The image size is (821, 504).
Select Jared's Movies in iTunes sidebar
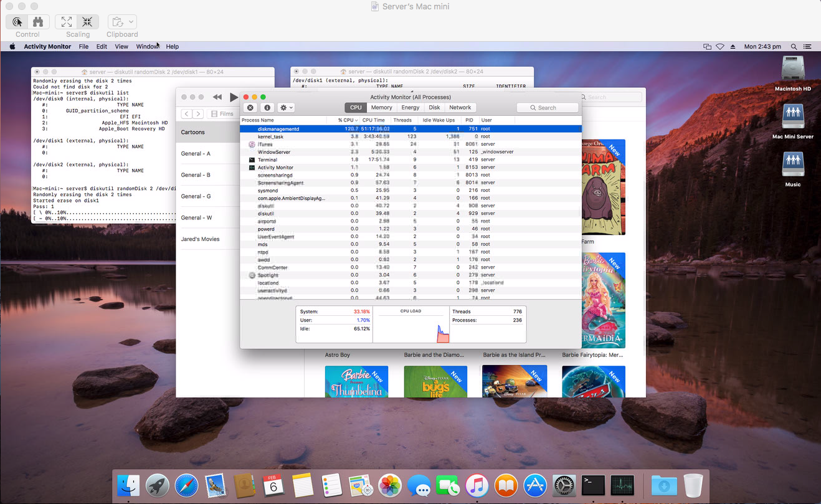[x=207, y=239]
